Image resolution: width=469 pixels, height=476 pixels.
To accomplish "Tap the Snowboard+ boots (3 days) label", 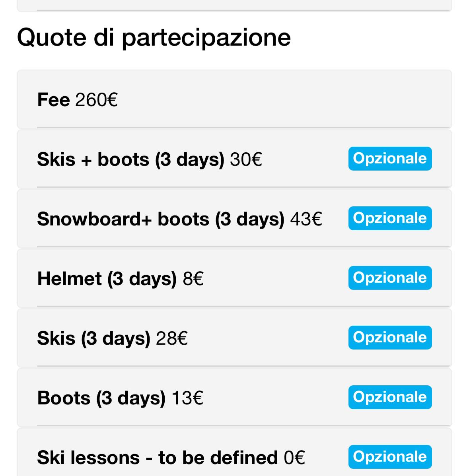I will click(x=160, y=219).
